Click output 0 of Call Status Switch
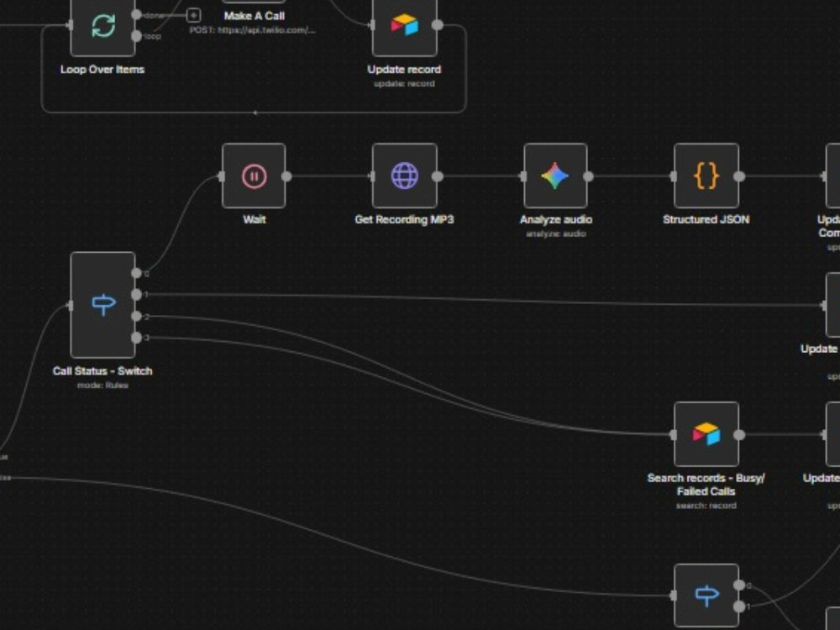This screenshot has height=630, width=840. tap(137, 273)
